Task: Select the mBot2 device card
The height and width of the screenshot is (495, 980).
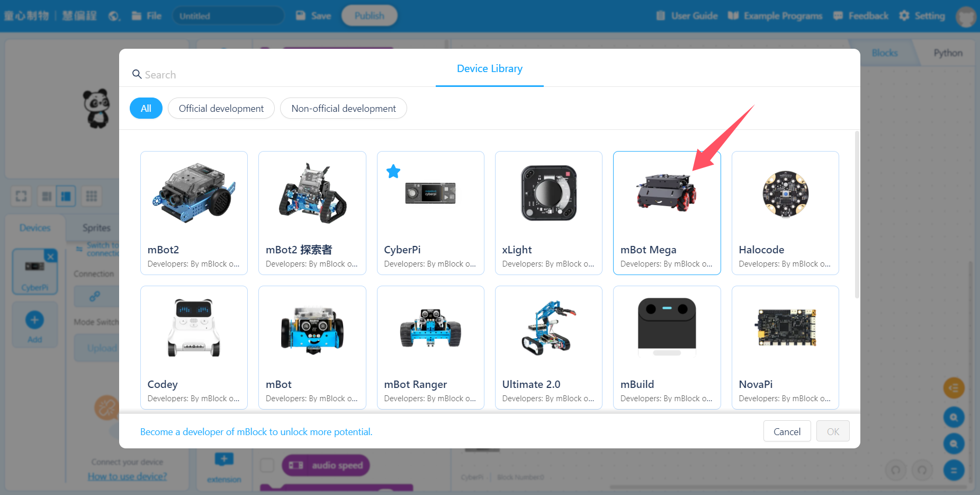Action: coord(194,213)
